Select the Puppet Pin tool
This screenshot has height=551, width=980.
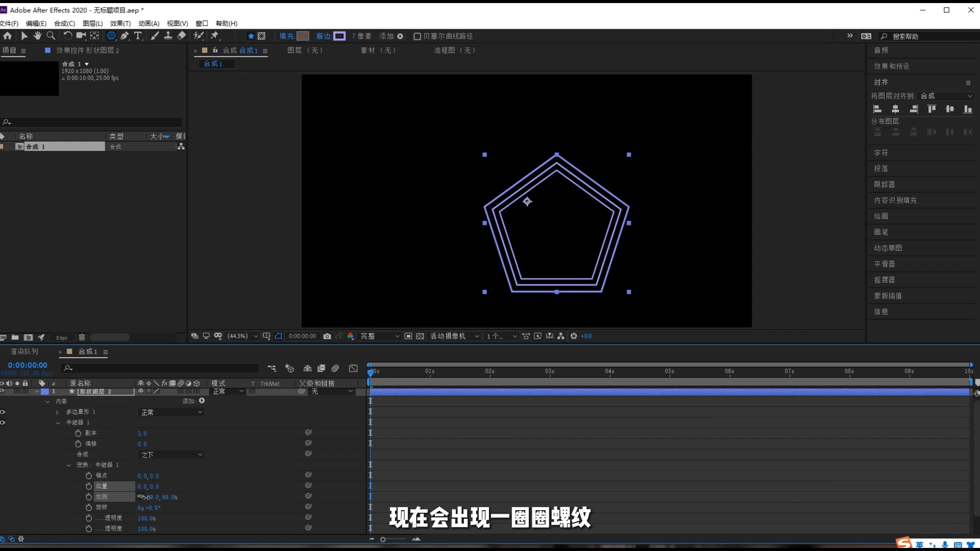(215, 36)
